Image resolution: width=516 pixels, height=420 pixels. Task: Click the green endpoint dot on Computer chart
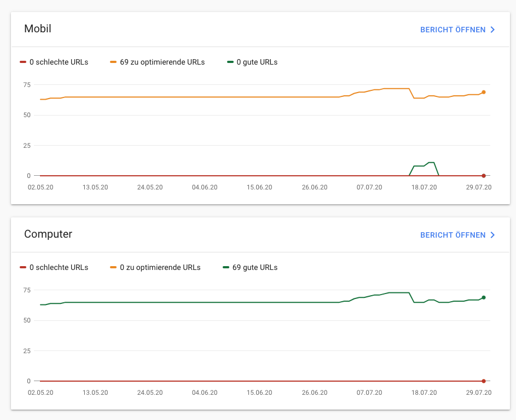tap(483, 298)
